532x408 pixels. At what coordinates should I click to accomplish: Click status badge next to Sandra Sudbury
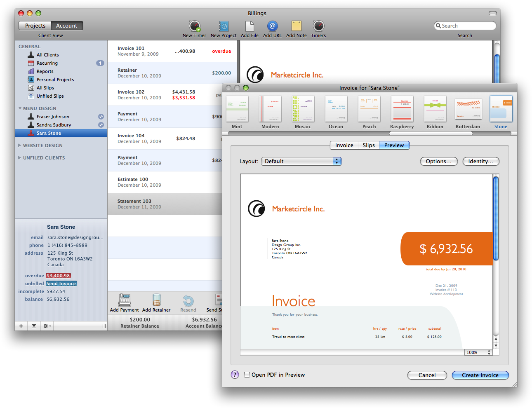coord(101,125)
